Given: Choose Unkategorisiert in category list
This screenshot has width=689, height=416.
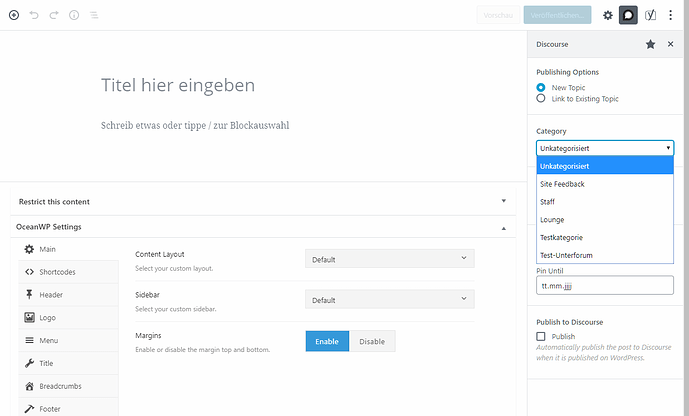Looking at the screenshot, I should click(x=605, y=166).
